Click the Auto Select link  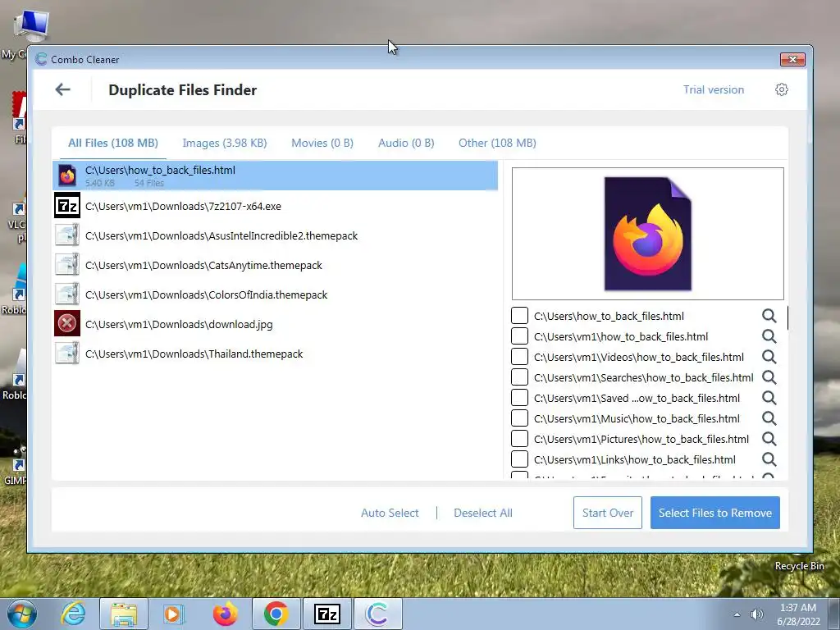390,513
